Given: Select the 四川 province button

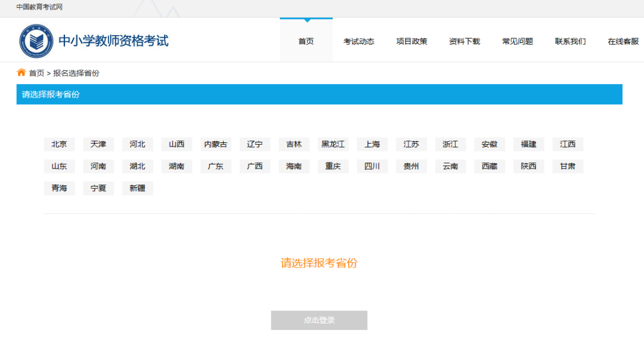Looking at the screenshot, I should coord(372,166).
